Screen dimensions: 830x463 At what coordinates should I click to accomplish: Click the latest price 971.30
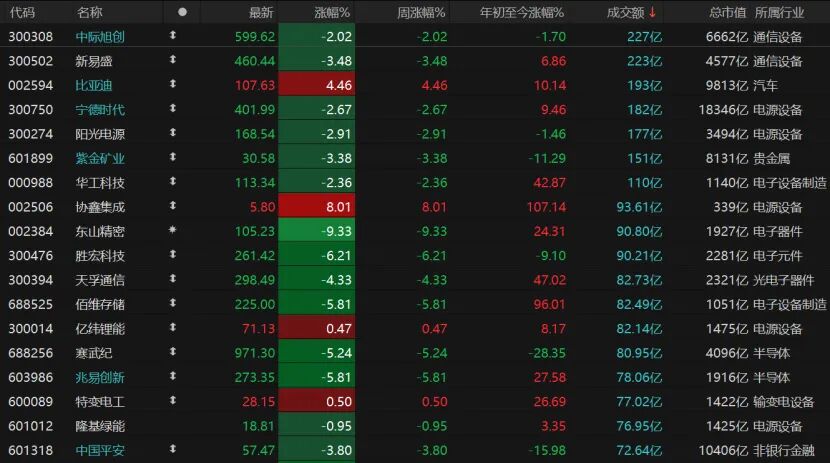255,353
